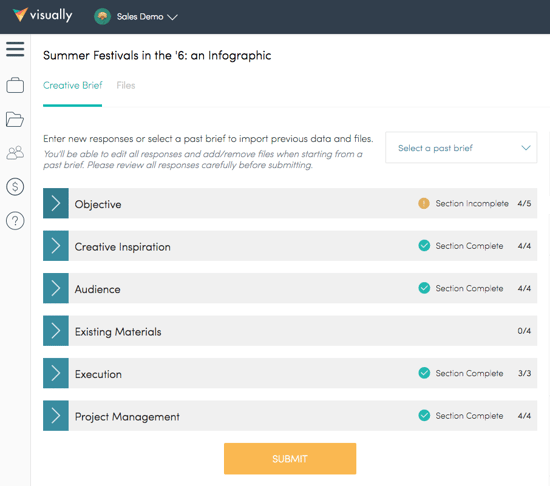Viewport: 550px width, 486px height.
Task: Expand the Objective section chevron
Action: (56, 203)
